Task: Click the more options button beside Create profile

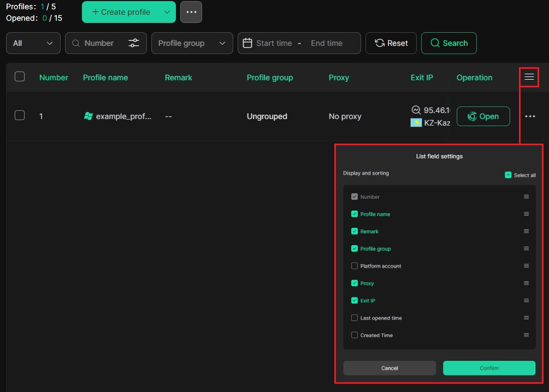Action: click(x=191, y=12)
